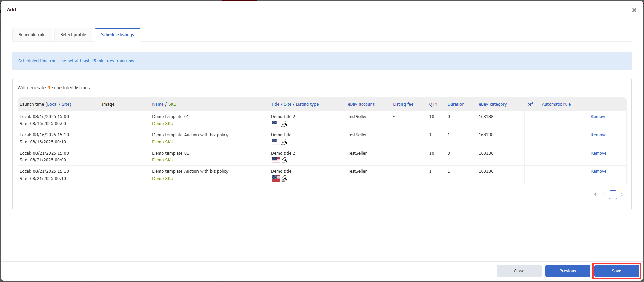Click Demo SKU in 08/16/2025 15:00 row
Viewport: 644px width, 282px height.
coord(163,124)
